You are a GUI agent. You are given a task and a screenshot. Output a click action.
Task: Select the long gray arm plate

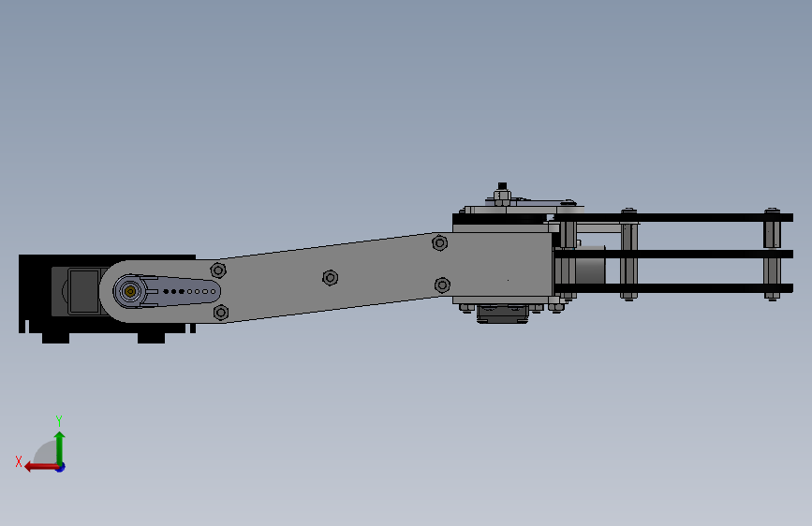326,277
